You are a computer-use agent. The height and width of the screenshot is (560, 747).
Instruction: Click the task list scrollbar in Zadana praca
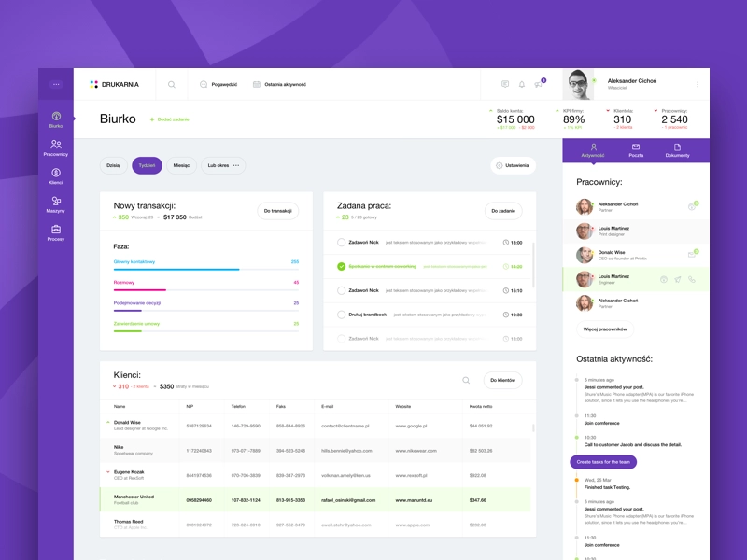tap(533, 265)
